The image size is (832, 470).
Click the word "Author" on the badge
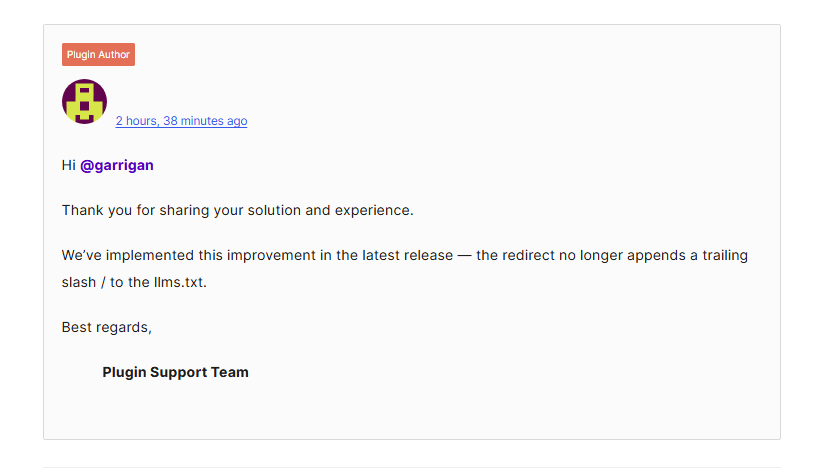pos(114,55)
